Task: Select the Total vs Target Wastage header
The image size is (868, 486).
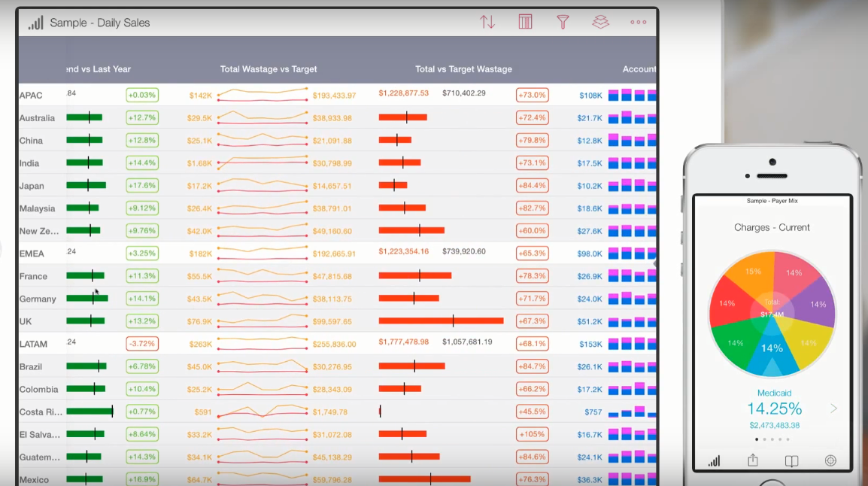Action: coord(463,69)
